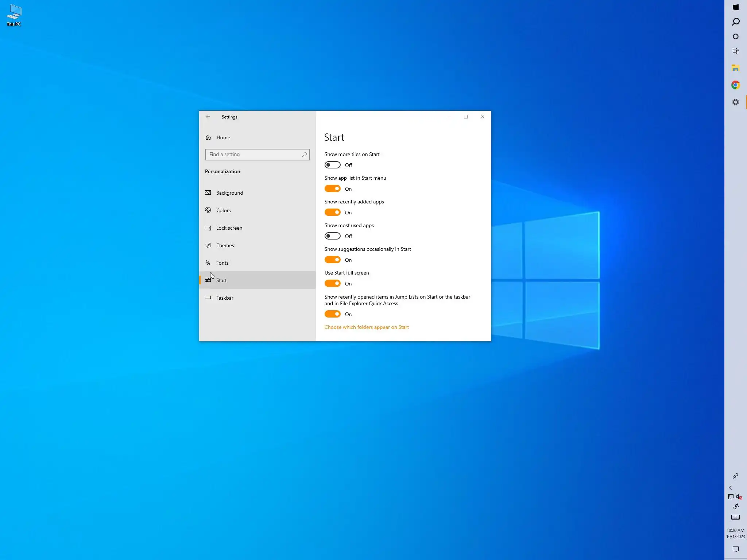Click the taskbar search magnifier icon
Screen dimensions: 747x560
click(735, 22)
